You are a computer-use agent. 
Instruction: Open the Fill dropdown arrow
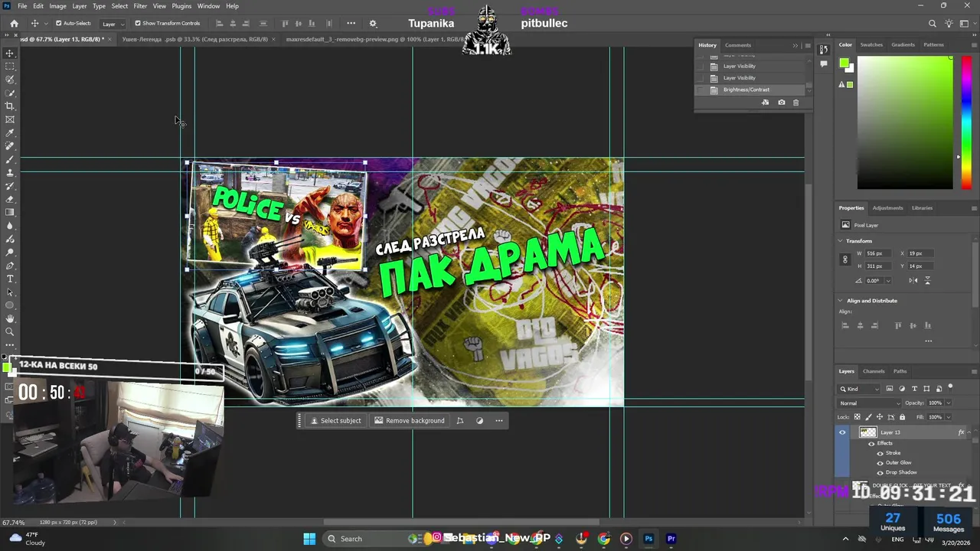[948, 417]
